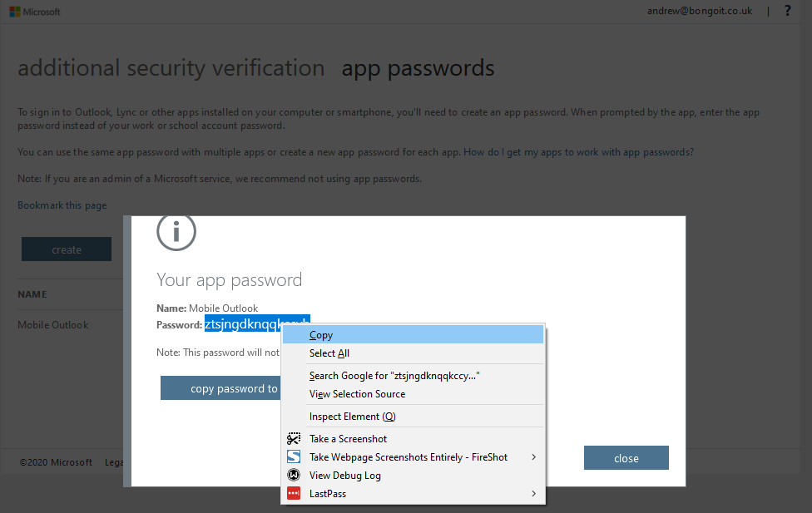This screenshot has height=513, width=812.
Task: Open the help question mark icon
Action: coord(787,11)
